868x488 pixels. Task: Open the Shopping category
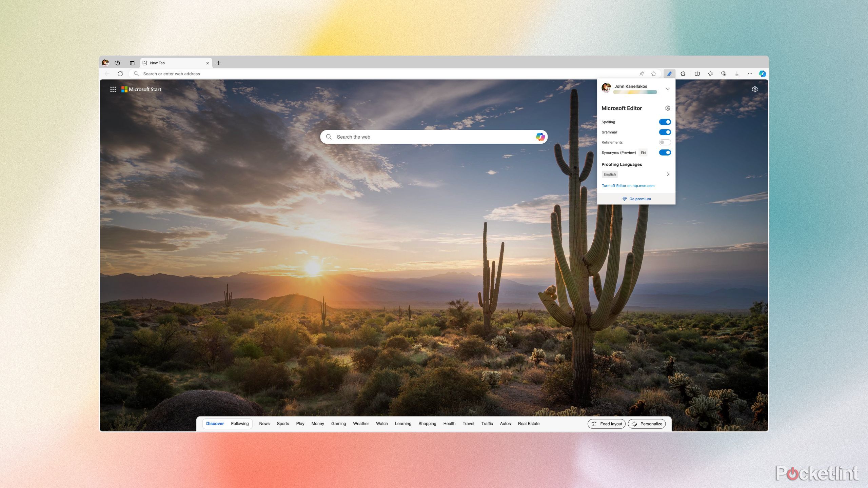pyautogui.click(x=427, y=424)
